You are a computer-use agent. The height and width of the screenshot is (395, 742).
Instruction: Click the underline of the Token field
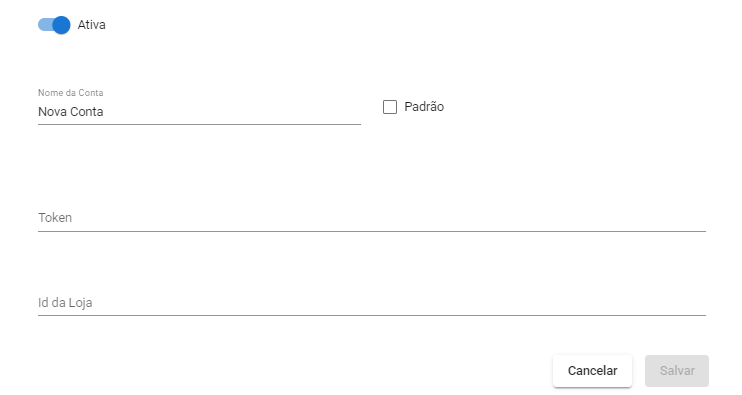click(x=372, y=231)
